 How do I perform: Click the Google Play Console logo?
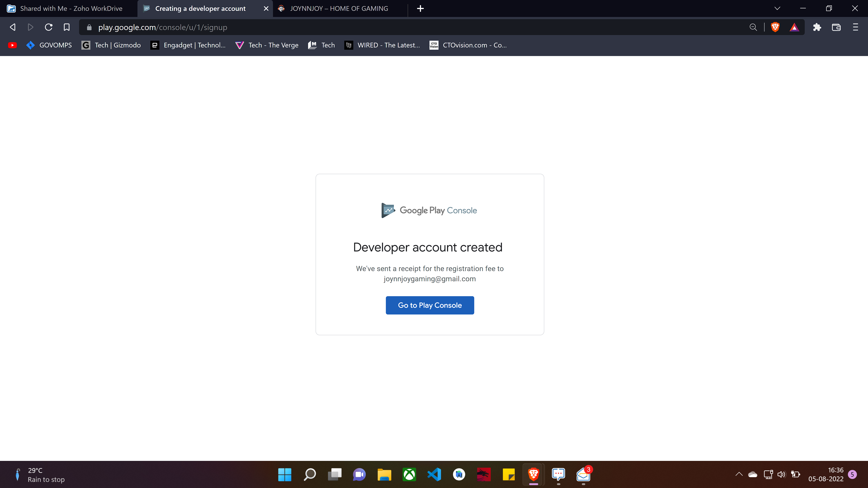click(x=429, y=211)
